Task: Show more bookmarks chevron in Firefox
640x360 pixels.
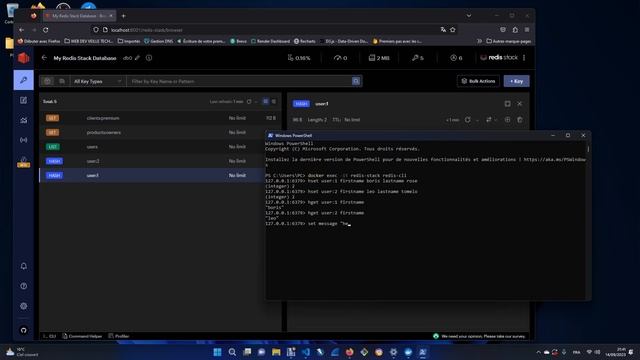Action: click(479, 41)
